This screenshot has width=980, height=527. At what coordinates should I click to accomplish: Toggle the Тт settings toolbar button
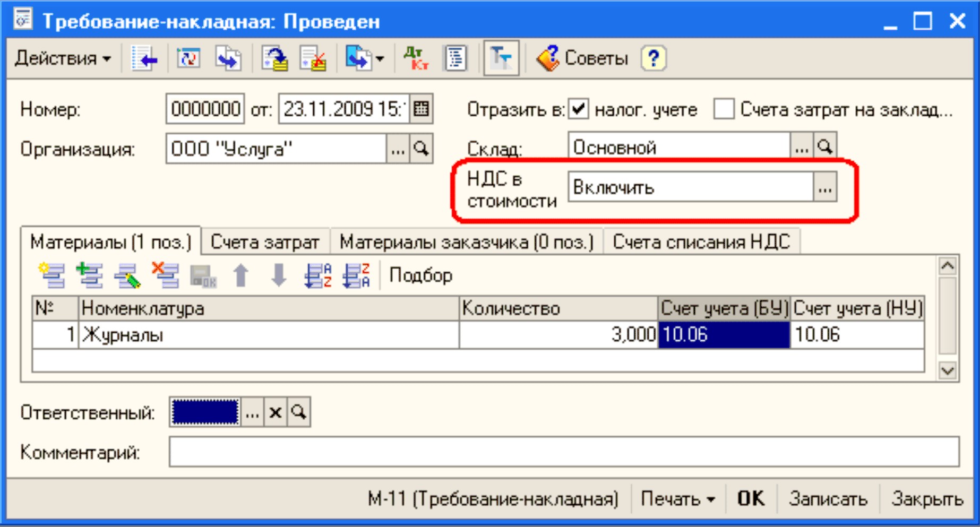[501, 58]
